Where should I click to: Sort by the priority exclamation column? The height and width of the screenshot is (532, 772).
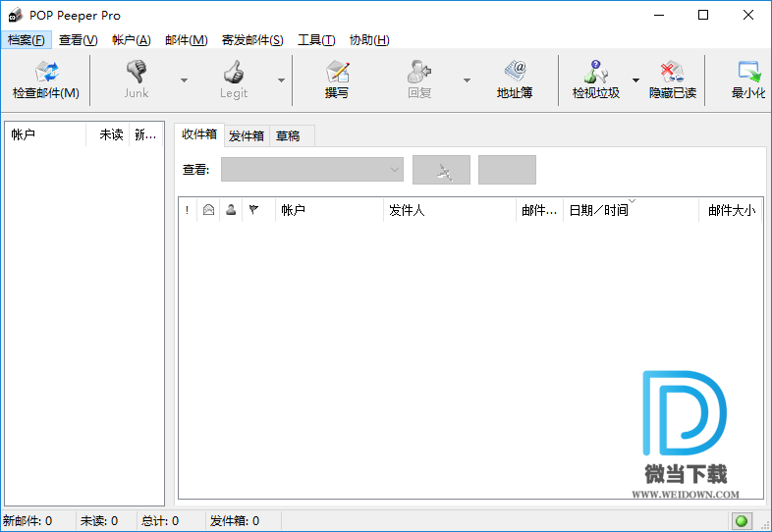[x=187, y=210]
